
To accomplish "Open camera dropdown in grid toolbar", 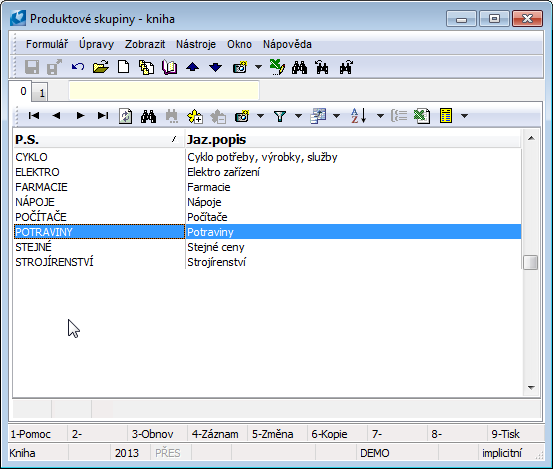I will pyautogui.click(x=261, y=116).
